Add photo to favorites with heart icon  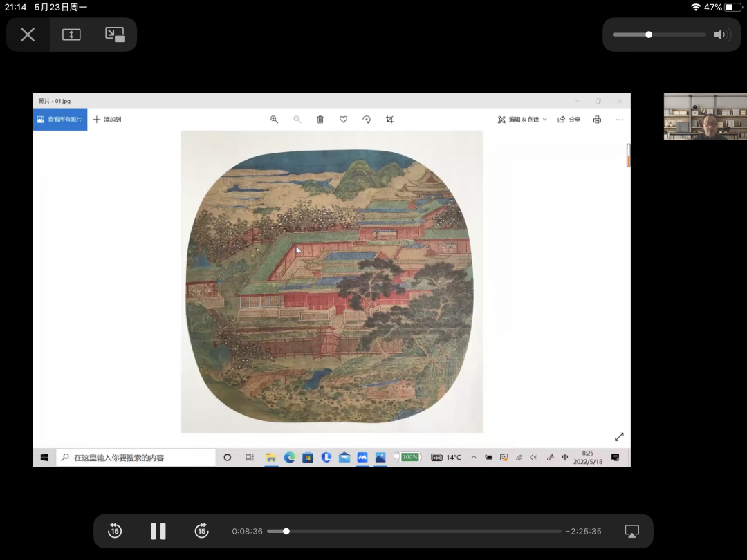pos(343,120)
